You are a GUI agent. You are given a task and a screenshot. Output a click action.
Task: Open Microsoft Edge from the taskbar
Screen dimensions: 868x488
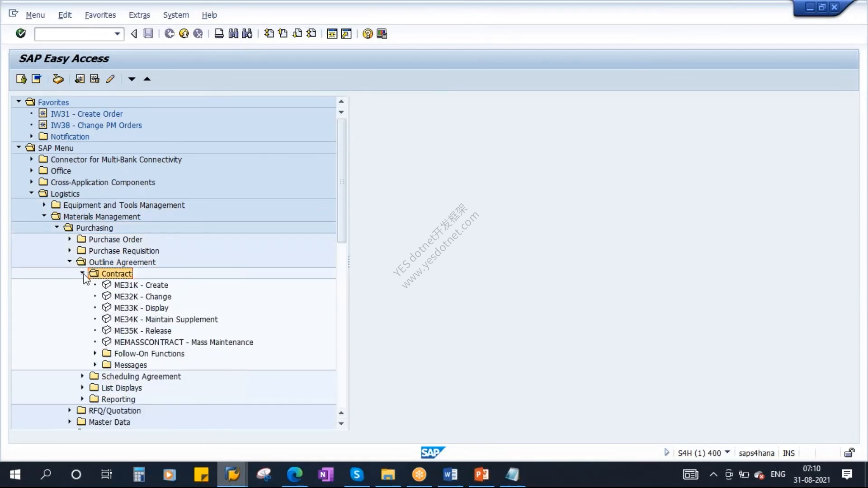coord(294,474)
